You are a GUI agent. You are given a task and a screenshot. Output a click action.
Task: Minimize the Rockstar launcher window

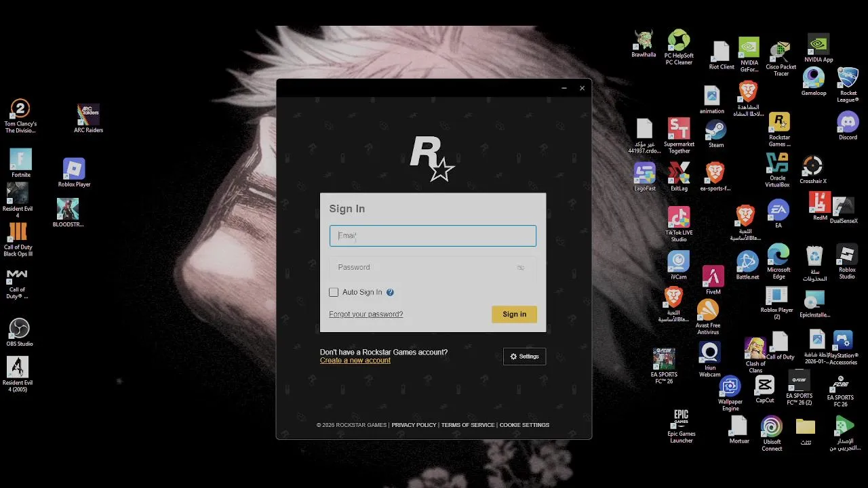[564, 88]
